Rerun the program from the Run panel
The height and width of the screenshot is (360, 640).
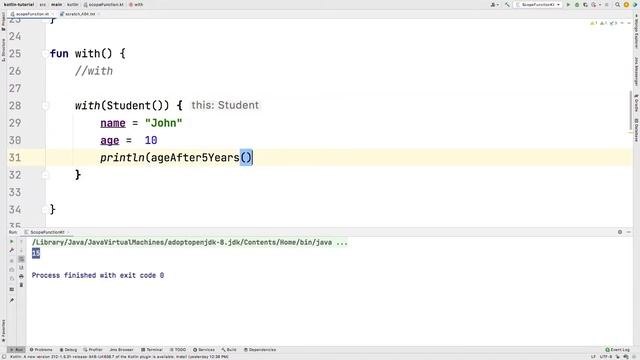point(11,242)
